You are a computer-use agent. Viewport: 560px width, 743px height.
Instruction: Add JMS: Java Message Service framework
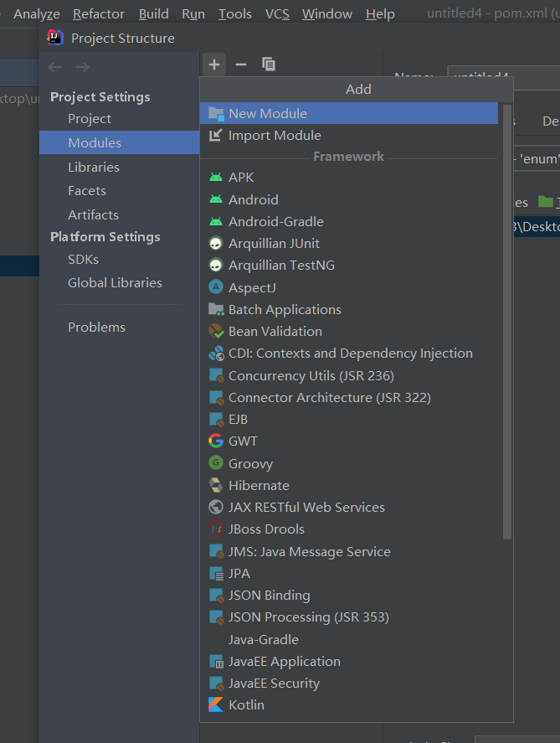coord(349,551)
